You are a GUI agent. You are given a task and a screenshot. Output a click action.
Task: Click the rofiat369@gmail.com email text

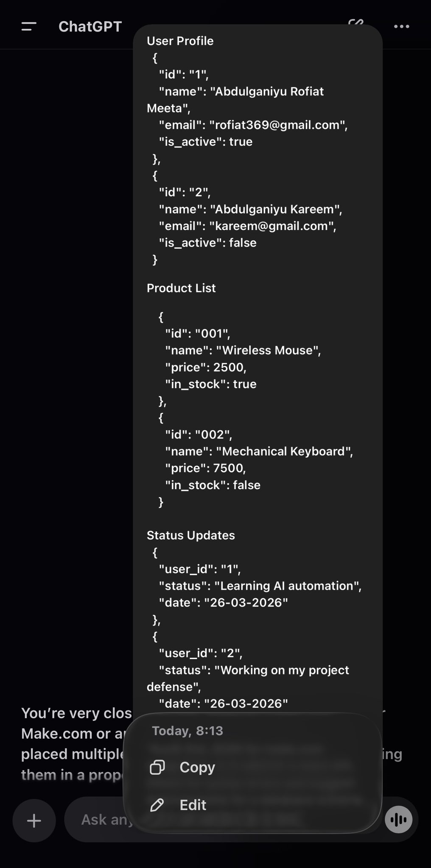(x=278, y=125)
